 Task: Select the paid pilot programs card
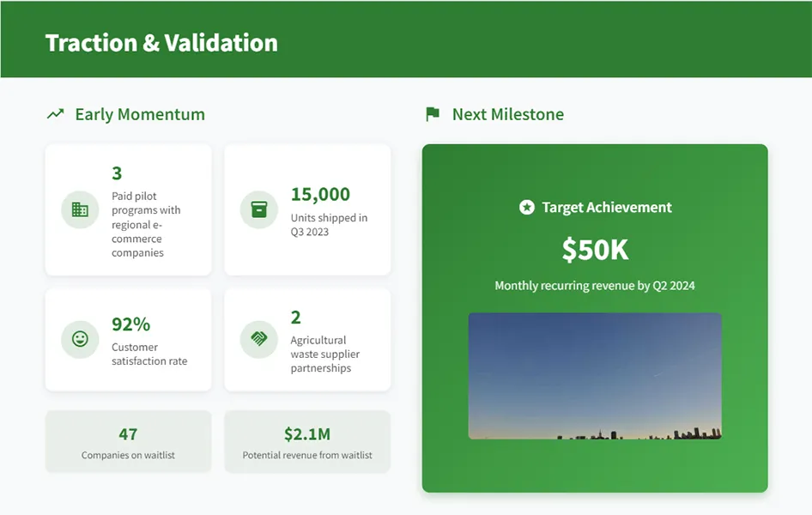tap(128, 209)
